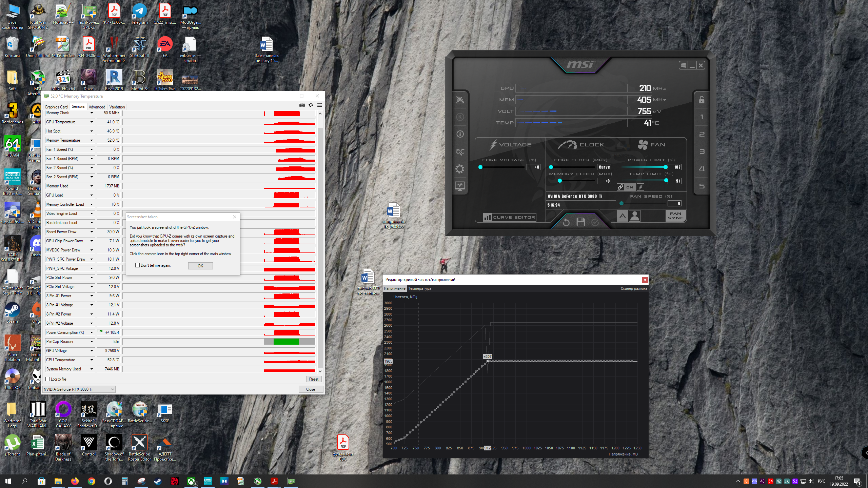Open hardware monitor icon in Afterburner sidebar
The height and width of the screenshot is (488, 868).
460,186
